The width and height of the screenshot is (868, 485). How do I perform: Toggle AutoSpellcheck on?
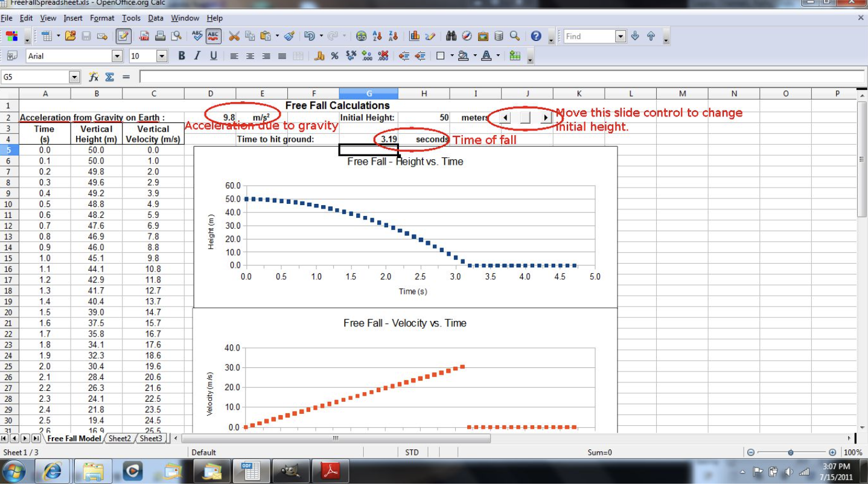(x=214, y=36)
